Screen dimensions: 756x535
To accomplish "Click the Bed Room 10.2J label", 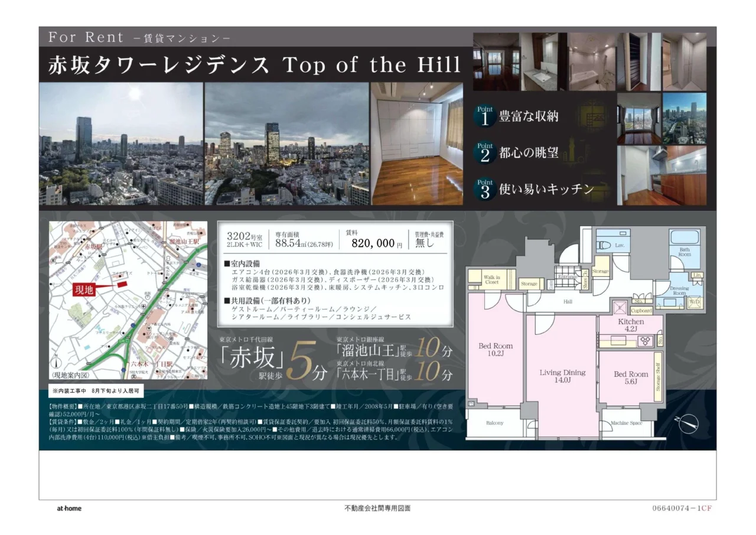I will pos(496,350).
